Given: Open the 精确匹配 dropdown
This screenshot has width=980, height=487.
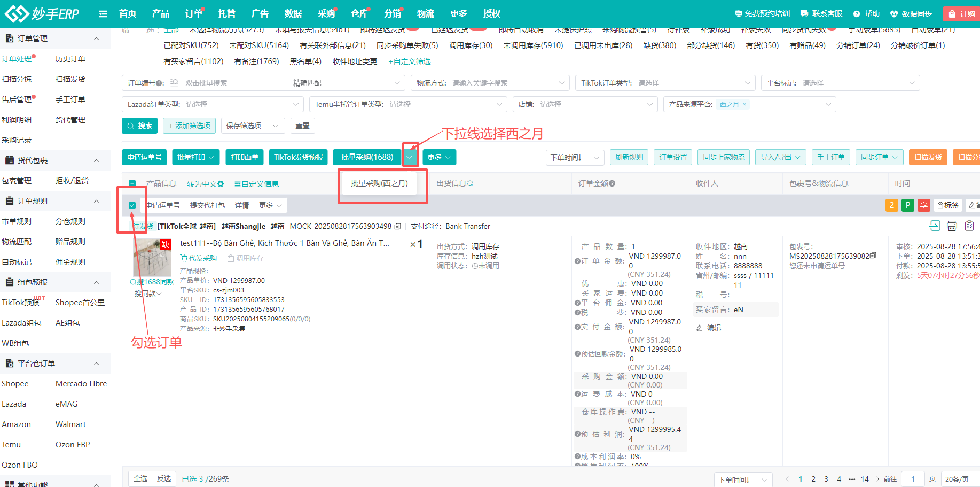Looking at the screenshot, I should (x=347, y=83).
